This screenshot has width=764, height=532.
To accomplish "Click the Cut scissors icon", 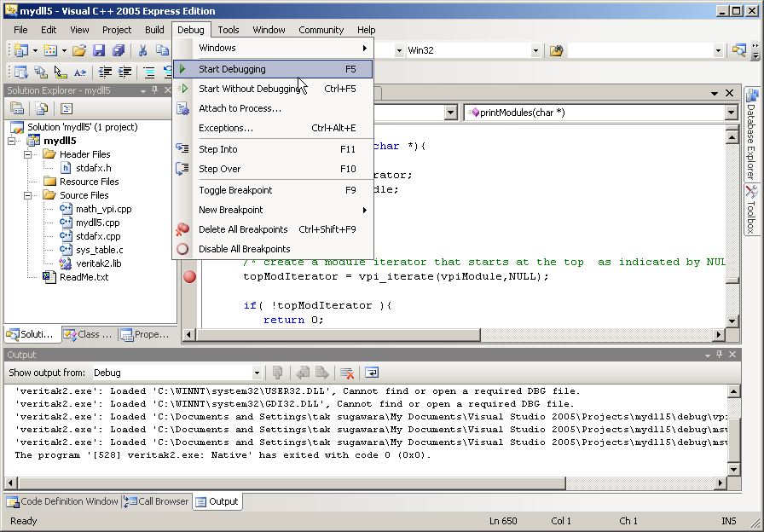I will coord(142,50).
